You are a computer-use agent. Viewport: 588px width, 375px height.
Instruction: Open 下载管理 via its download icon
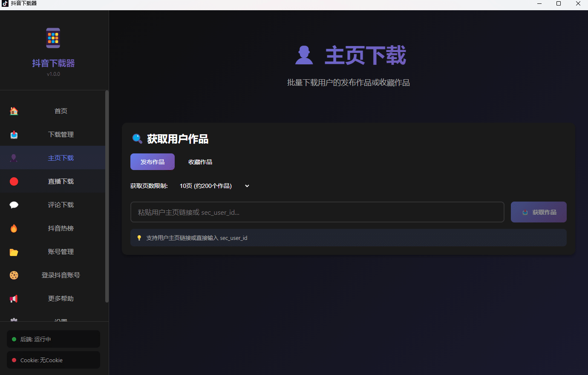click(x=14, y=134)
